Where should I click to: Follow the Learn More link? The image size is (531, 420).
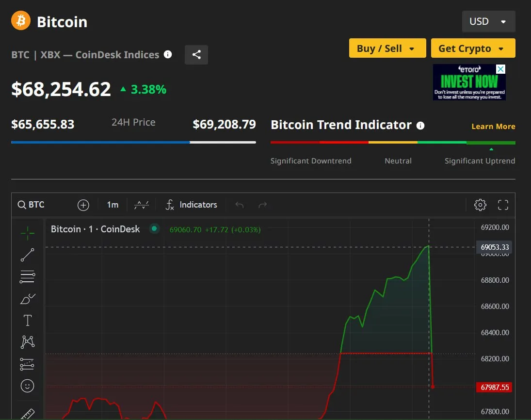coord(493,126)
